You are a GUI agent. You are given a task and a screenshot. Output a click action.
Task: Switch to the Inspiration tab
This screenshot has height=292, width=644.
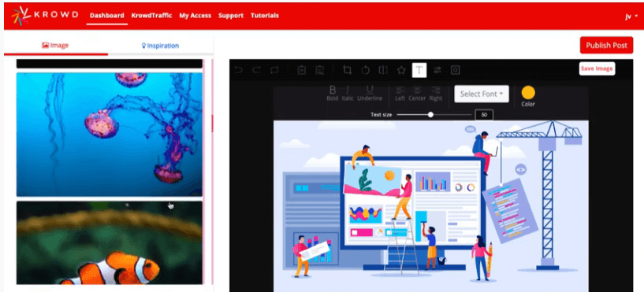[x=160, y=46]
